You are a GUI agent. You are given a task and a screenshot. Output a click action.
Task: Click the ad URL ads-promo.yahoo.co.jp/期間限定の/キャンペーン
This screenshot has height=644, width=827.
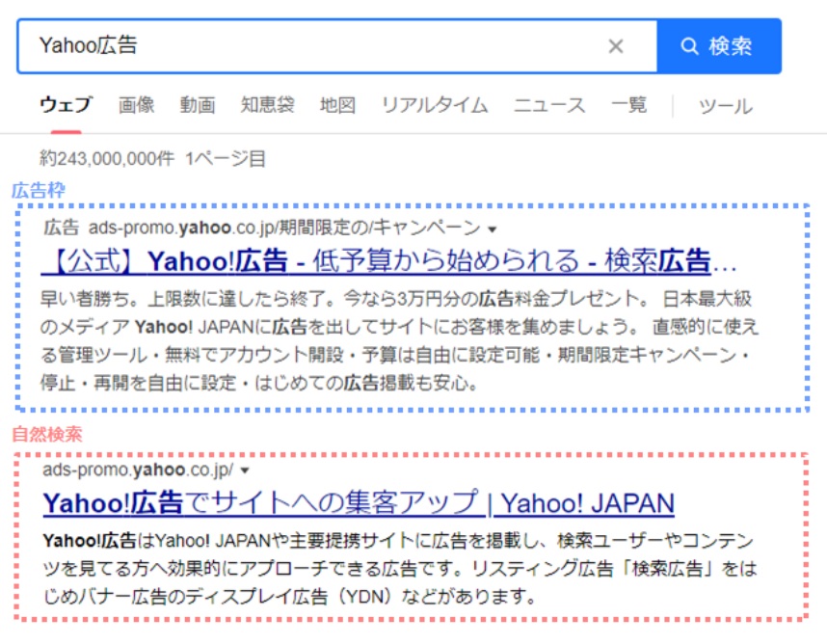coord(284,228)
